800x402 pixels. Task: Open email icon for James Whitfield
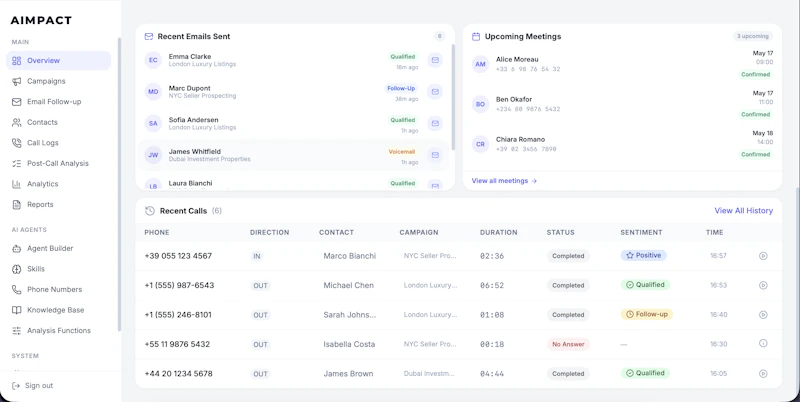435,155
